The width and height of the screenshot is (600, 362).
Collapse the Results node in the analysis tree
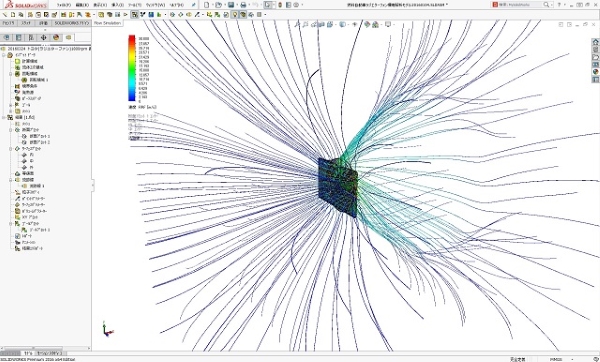[x=4, y=117]
